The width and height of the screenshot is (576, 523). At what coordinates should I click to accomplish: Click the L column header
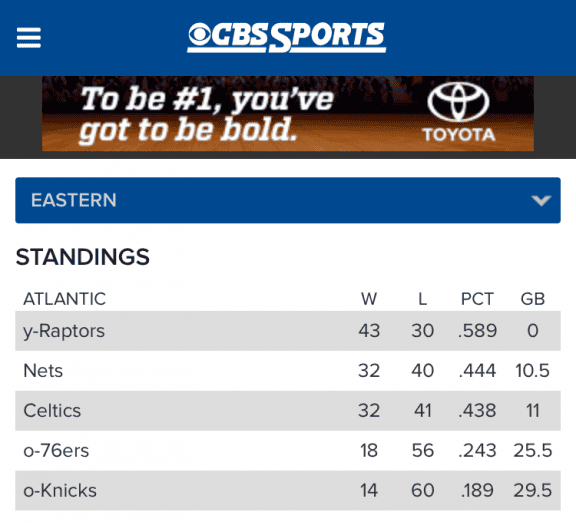[x=422, y=299]
